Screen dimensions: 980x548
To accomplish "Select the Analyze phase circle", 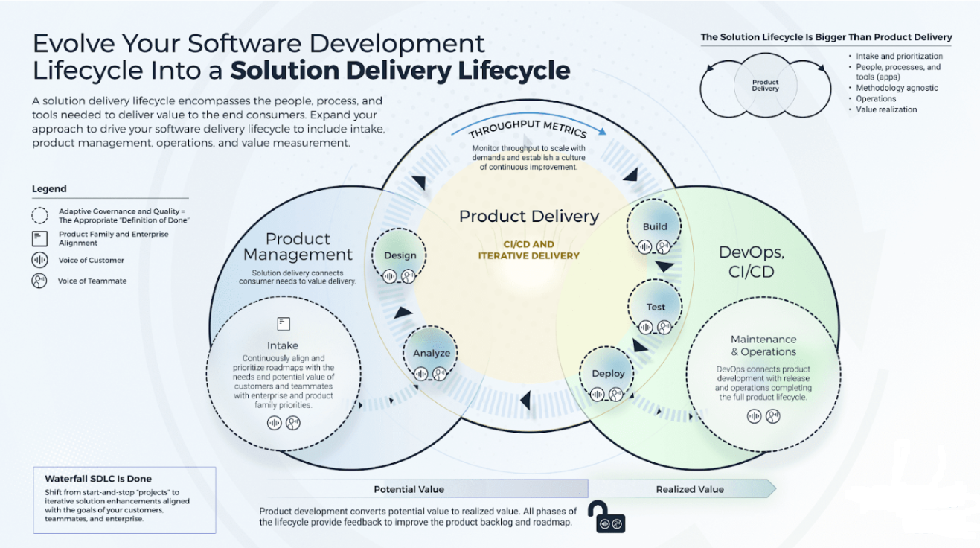I will coord(432,353).
